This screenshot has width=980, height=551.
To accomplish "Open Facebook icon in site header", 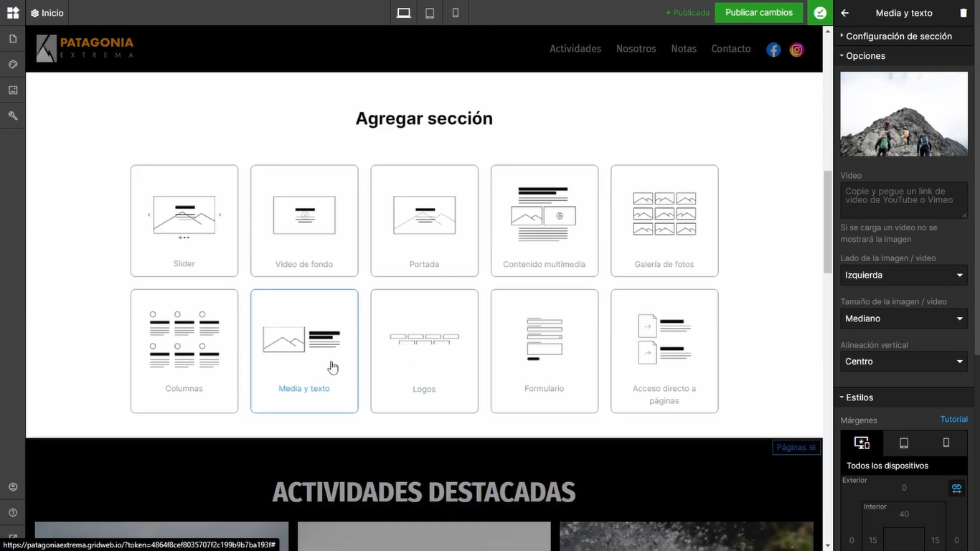I will (x=773, y=50).
